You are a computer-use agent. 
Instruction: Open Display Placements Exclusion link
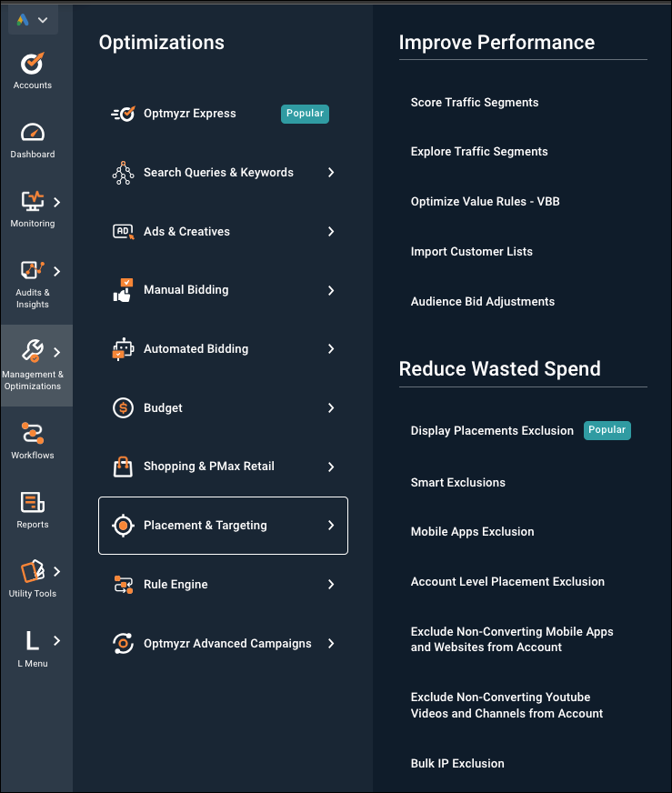click(x=492, y=431)
